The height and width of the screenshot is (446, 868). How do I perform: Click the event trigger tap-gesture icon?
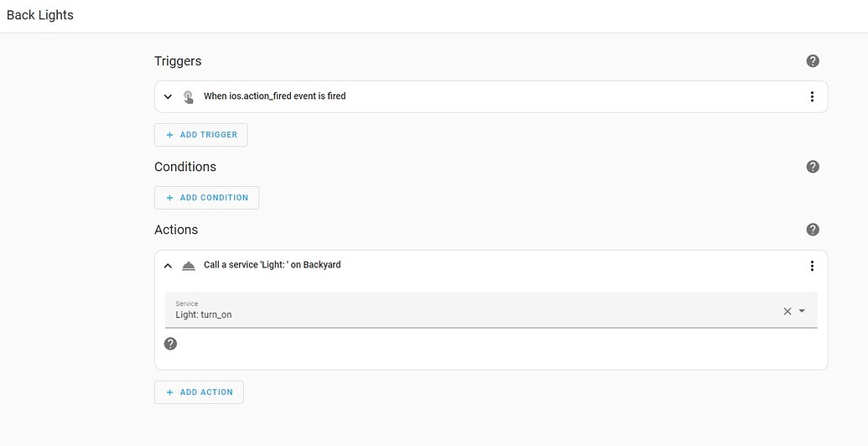coord(189,96)
